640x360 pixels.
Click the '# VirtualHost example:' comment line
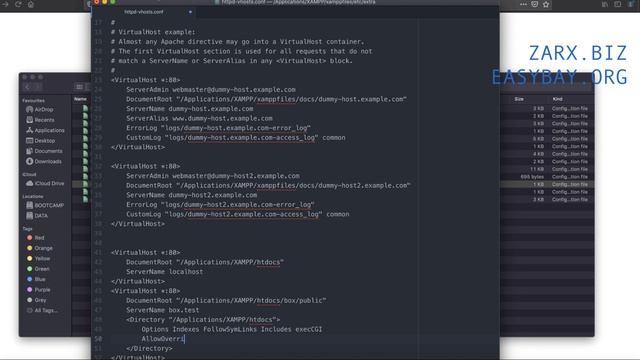(x=153, y=32)
